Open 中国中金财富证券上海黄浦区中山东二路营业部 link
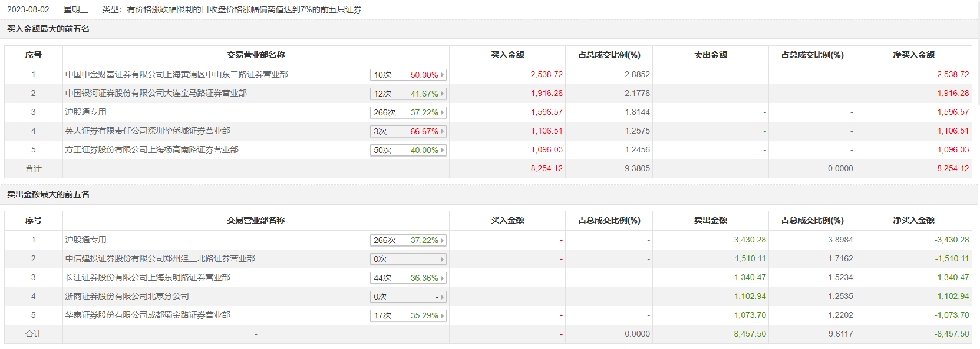 tap(176, 75)
